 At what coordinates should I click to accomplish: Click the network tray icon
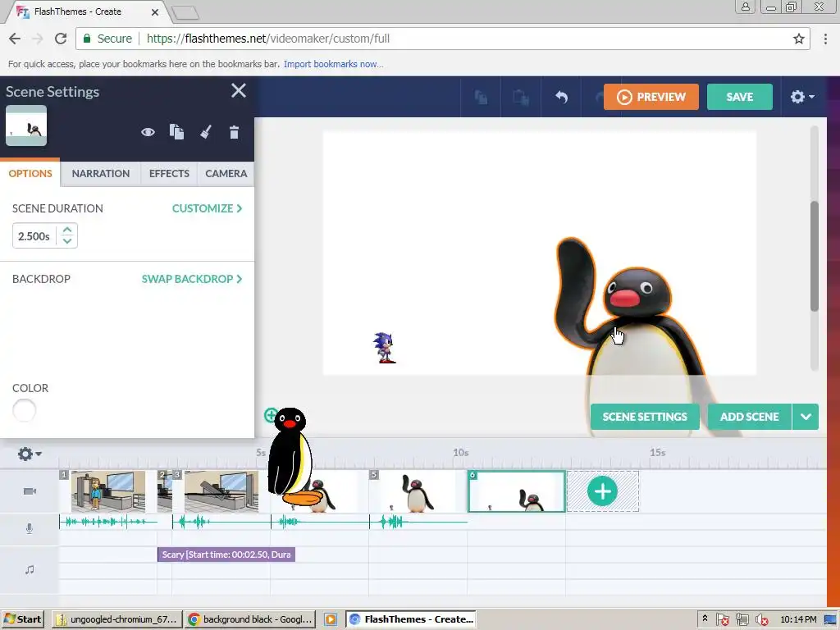(742, 620)
